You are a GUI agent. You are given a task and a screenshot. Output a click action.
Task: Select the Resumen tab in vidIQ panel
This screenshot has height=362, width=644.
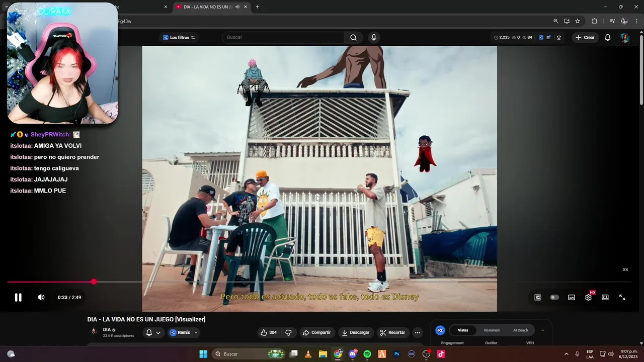click(x=492, y=330)
